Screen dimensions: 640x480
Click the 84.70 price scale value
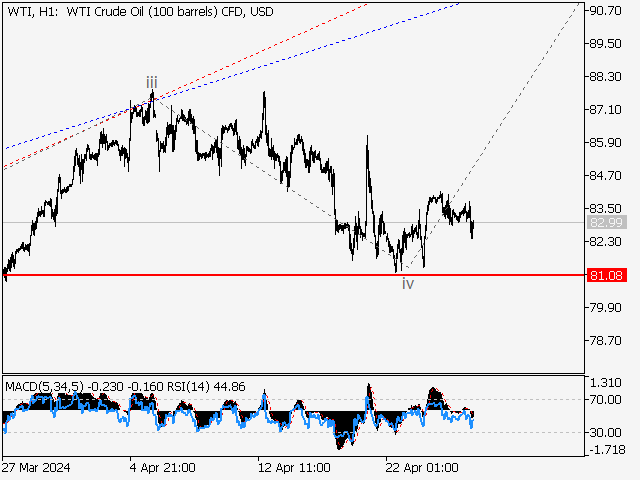pyautogui.click(x=605, y=176)
